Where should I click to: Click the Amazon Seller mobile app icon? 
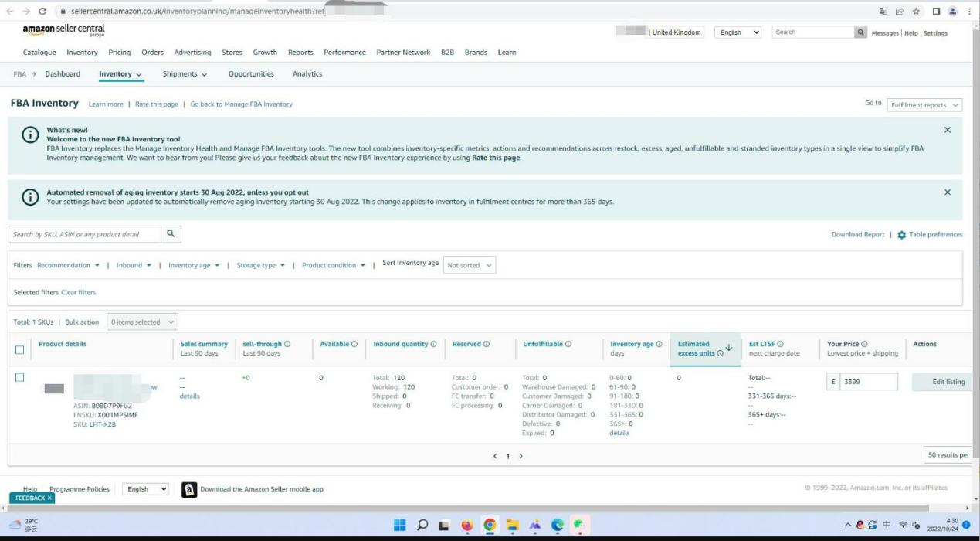click(188, 489)
